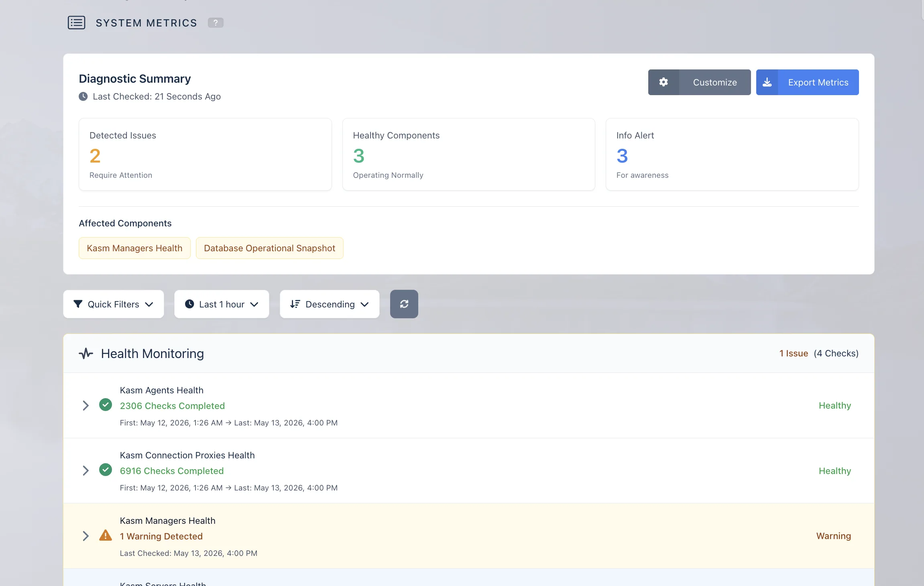Click the 'Operating Normally' caption
The height and width of the screenshot is (586, 924).
click(x=388, y=175)
